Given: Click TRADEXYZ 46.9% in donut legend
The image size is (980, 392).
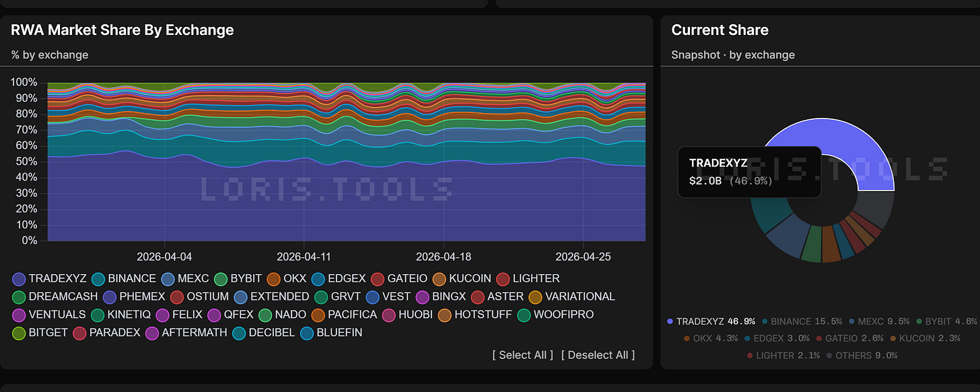Looking at the screenshot, I should click(711, 321).
